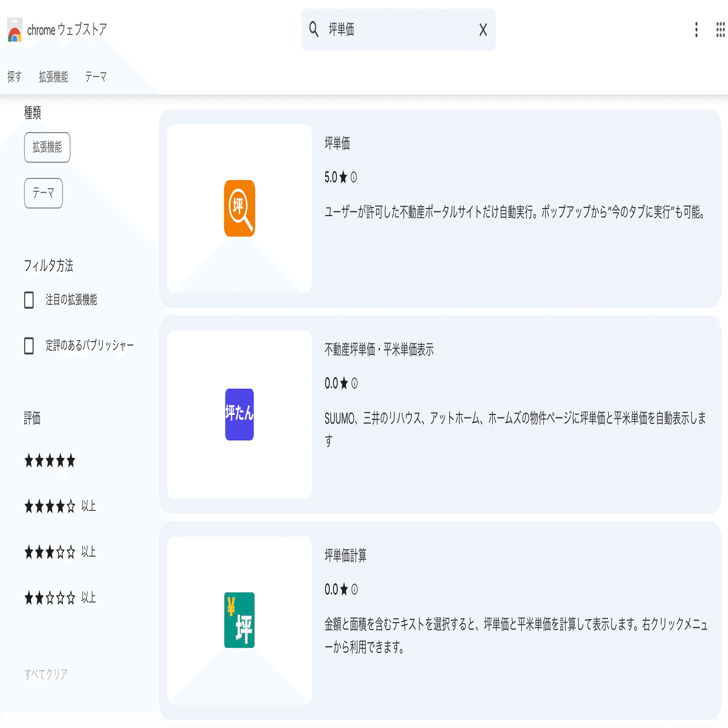
Task: Click the purple 坪たん extension icon
Action: [x=239, y=414]
